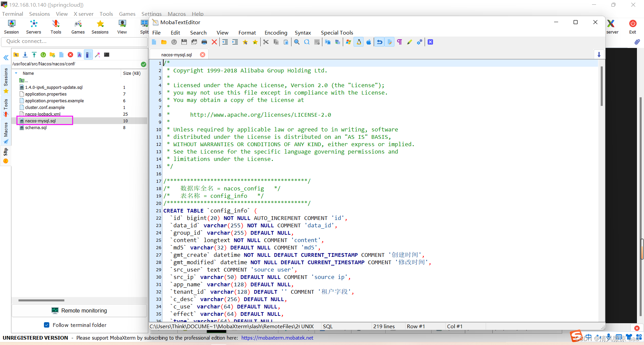This screenshot has width=644, height=345.
Task: Open the Syntax menu in MobaTextEditor
Action: point(303,33)
